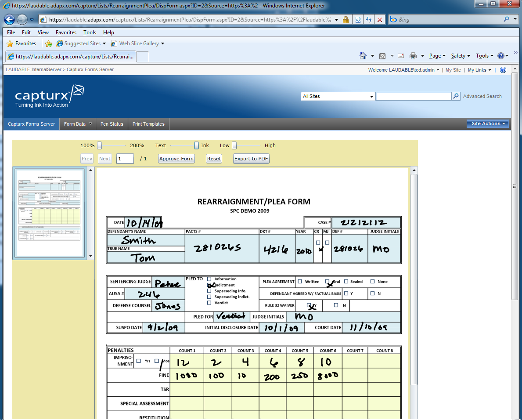This screenshot has height=420, width=522.
Task: Switch to Pen Status tab
Action: pos(112,124)
